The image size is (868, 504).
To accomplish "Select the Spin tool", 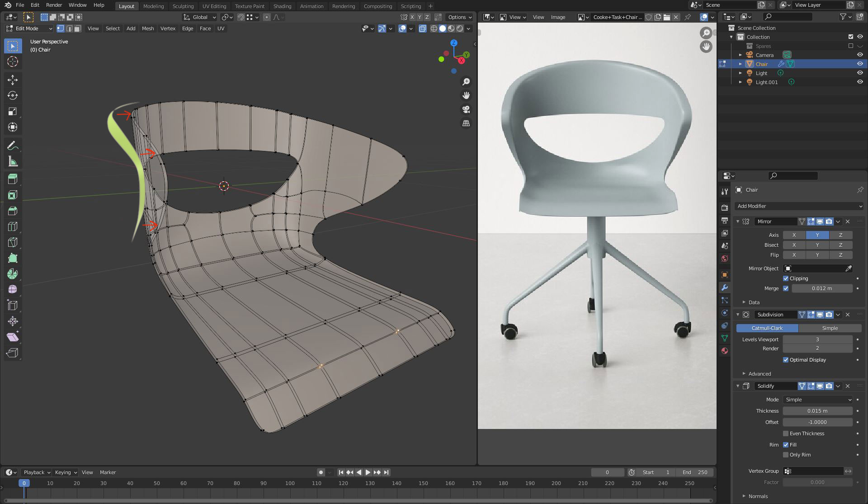I will point(13,274).
